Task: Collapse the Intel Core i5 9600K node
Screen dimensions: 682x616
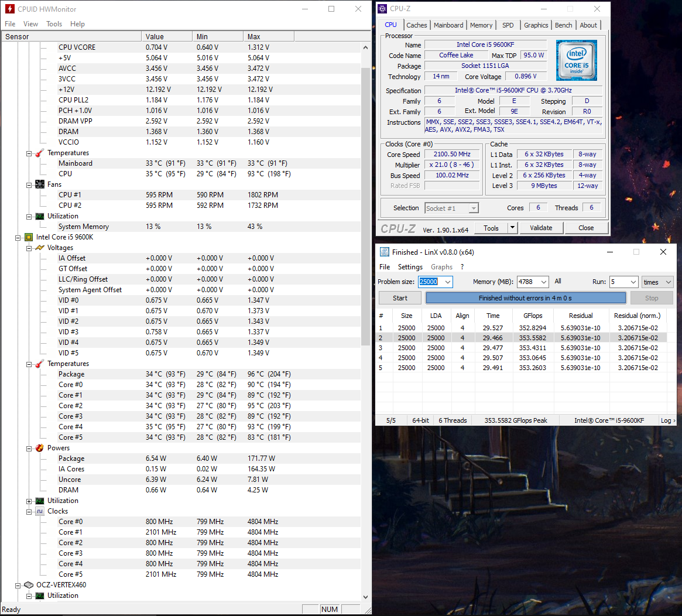Action: point(18,238)
